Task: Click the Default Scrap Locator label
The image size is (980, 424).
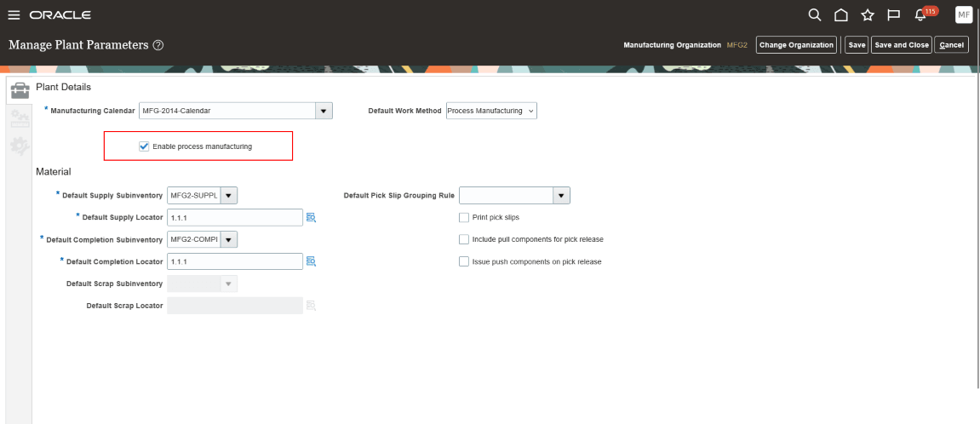Action: [x=125, y=306]
